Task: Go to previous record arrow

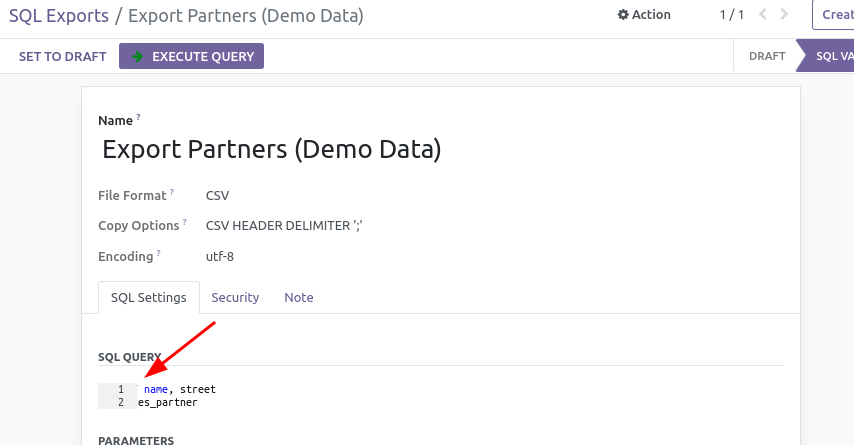Action: (763, 14)
